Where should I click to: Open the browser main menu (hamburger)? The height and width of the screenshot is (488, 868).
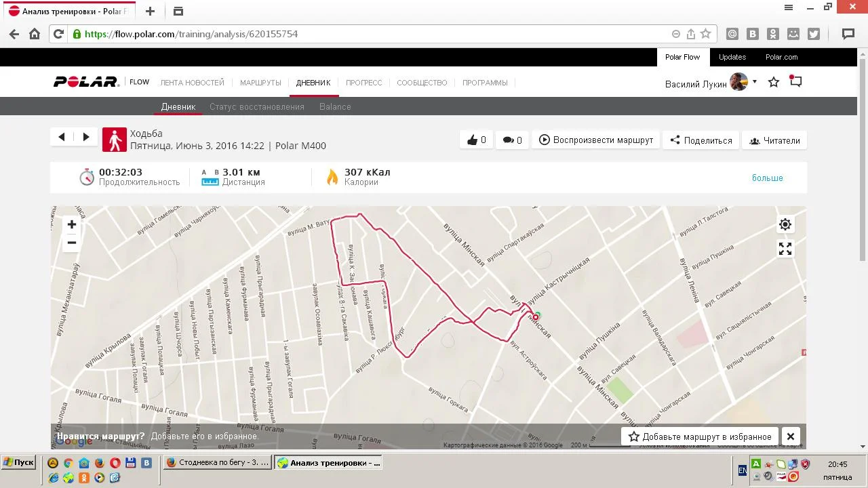[789, 7]
